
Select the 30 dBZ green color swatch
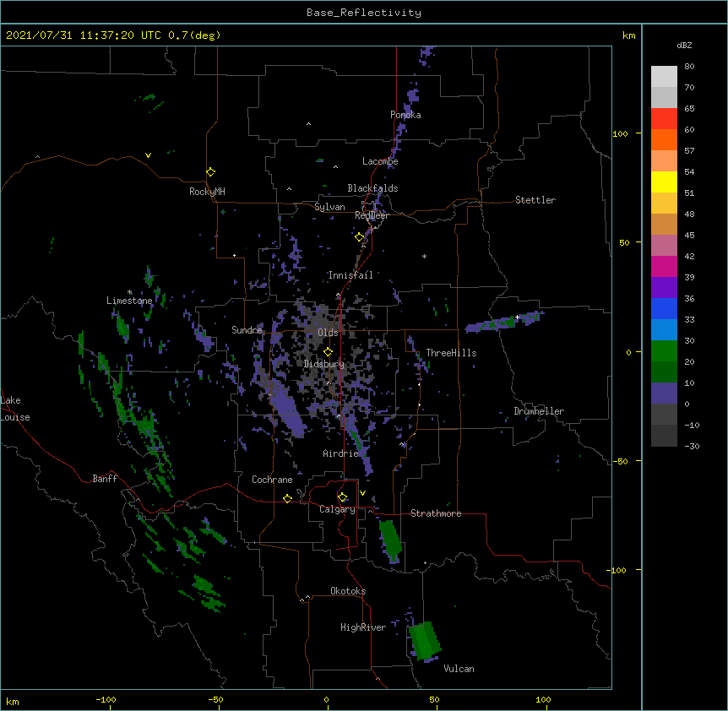664,351
